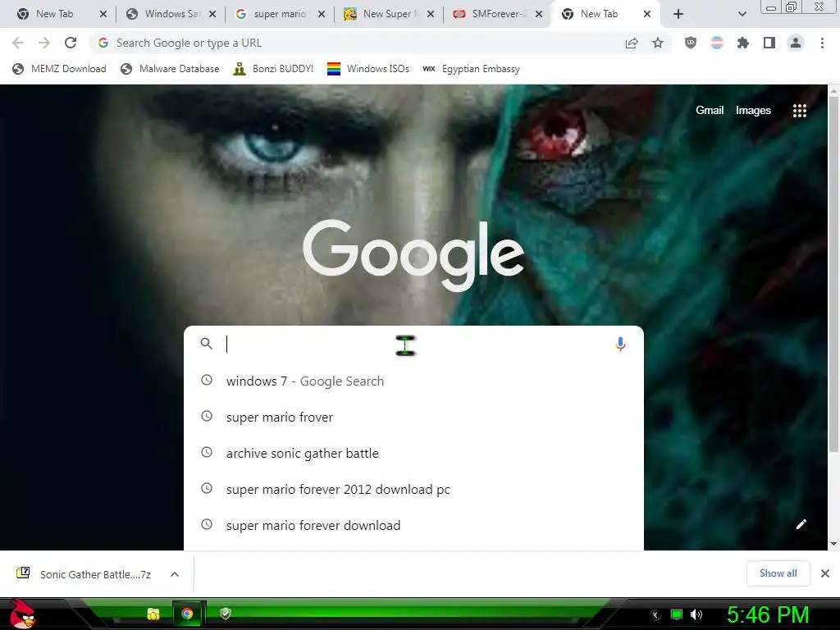The width and height of the screenshot is (840, 630).
Task: Focus the Google search box
Action: click(x=413, y=344)
